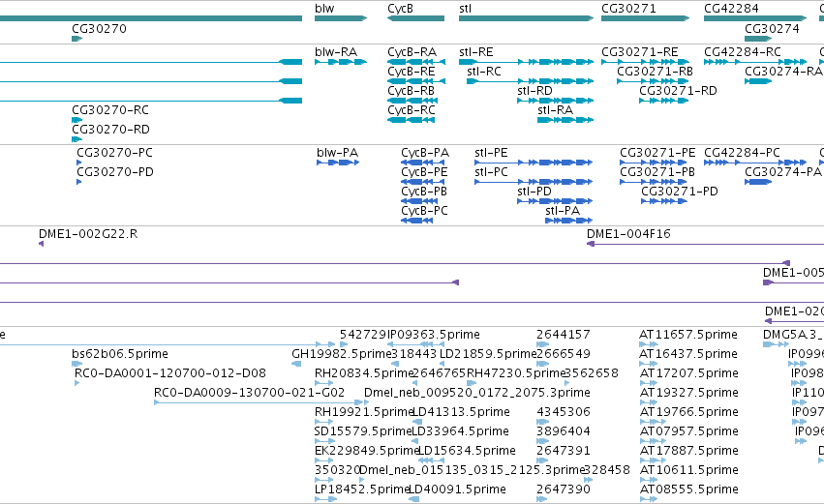Click the AT17887.5prime EST label
The image size is (824, 504).
coord(688,452)
